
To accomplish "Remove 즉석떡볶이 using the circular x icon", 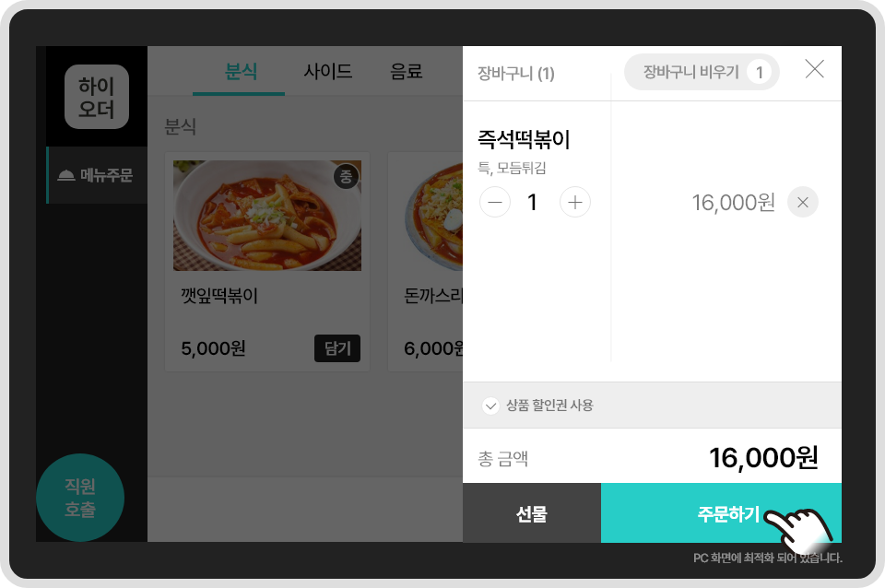I will 802,202.
